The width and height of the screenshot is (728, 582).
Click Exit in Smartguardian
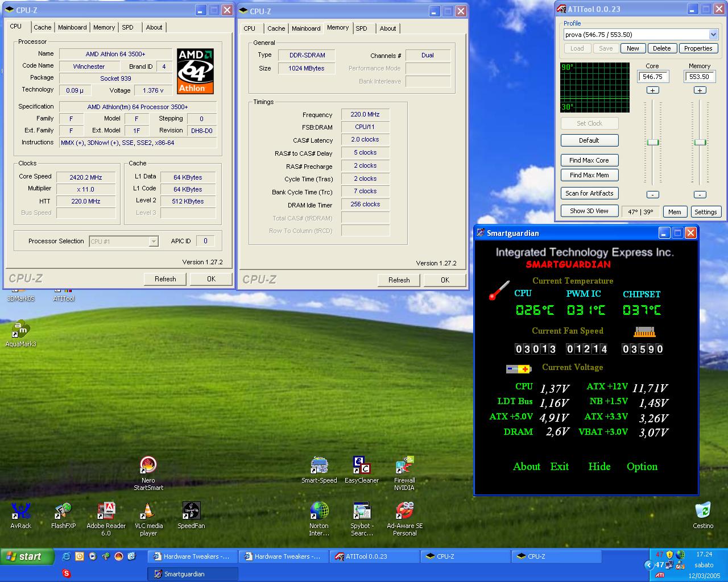tap(560, 467)
